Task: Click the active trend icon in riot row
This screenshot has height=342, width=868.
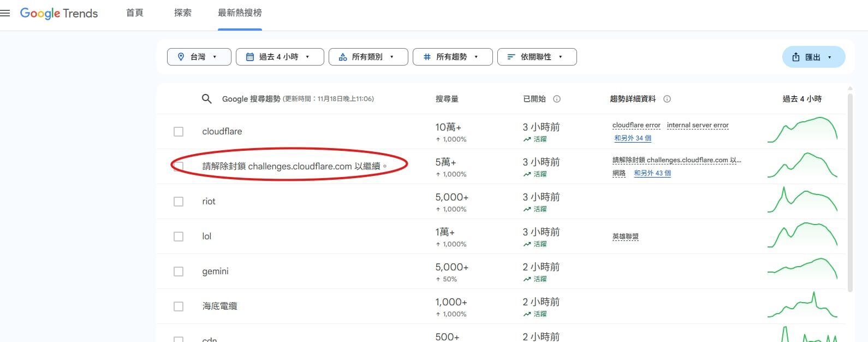Action: 527,209
